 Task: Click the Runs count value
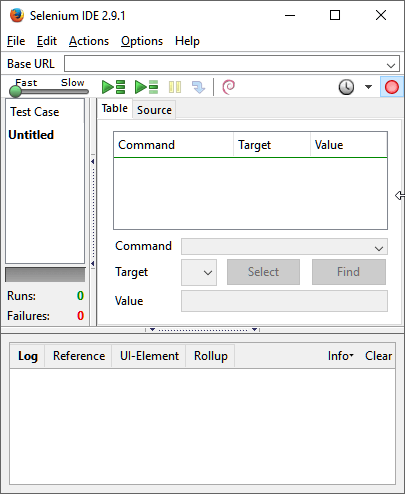[80, 296]
